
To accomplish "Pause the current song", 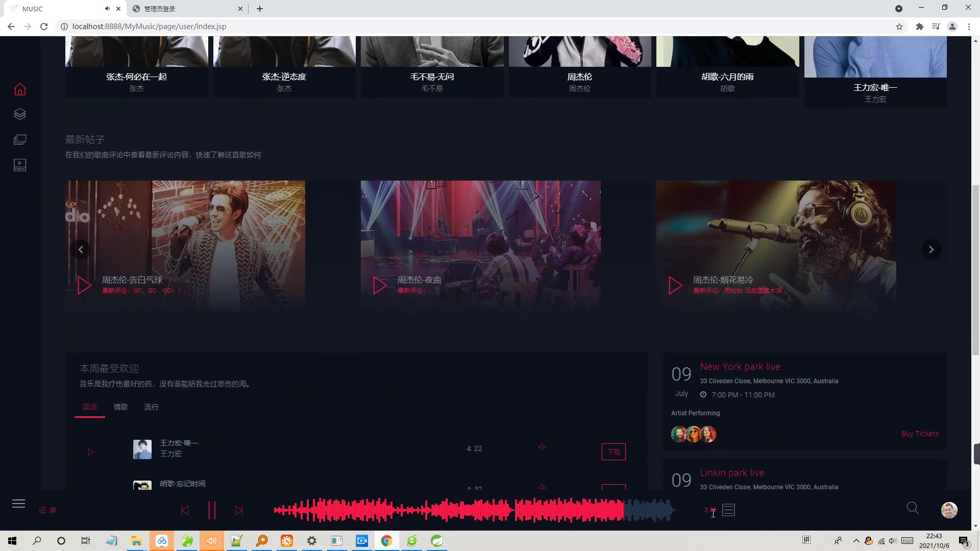I will [212, 510].
